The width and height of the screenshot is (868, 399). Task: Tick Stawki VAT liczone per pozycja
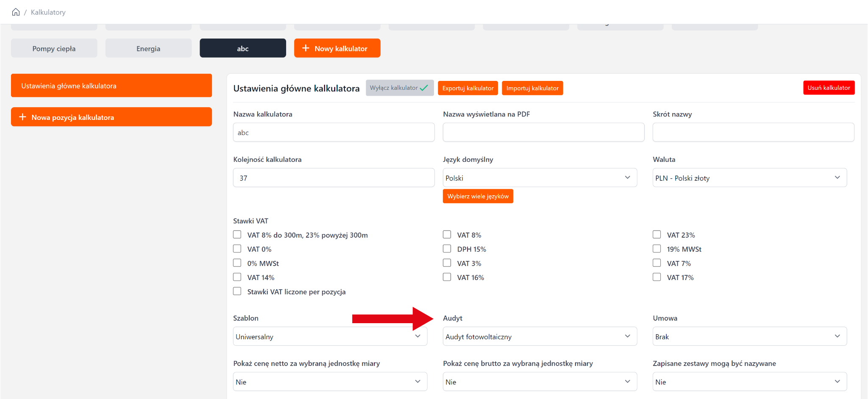237,291
